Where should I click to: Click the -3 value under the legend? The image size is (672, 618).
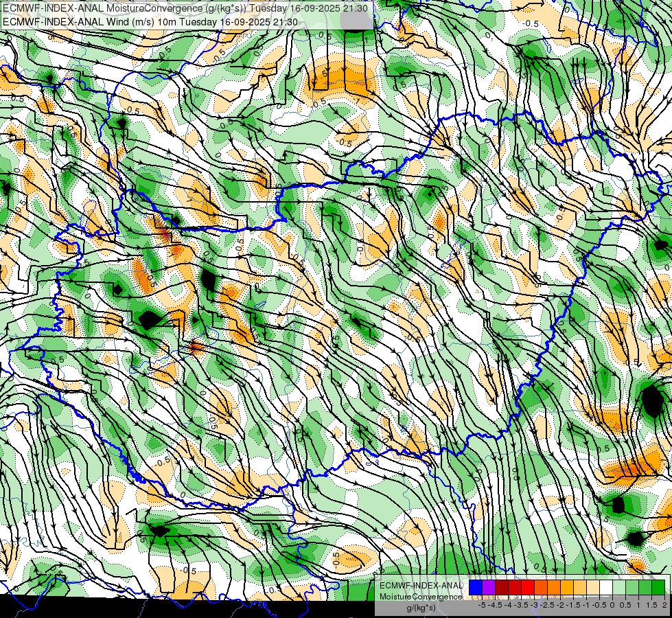point(534,605)
